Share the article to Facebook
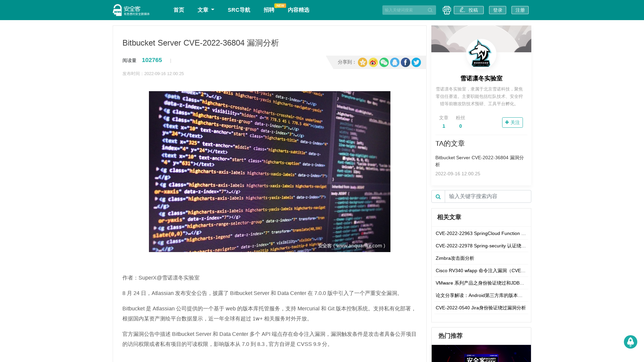 (405, 62)
